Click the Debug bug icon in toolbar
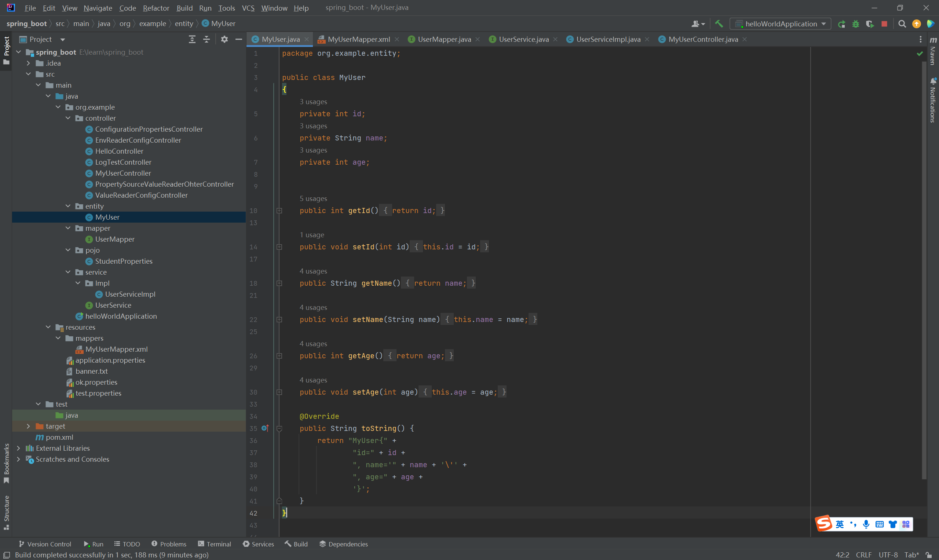The image size is (939, 560). coord(856,24)
